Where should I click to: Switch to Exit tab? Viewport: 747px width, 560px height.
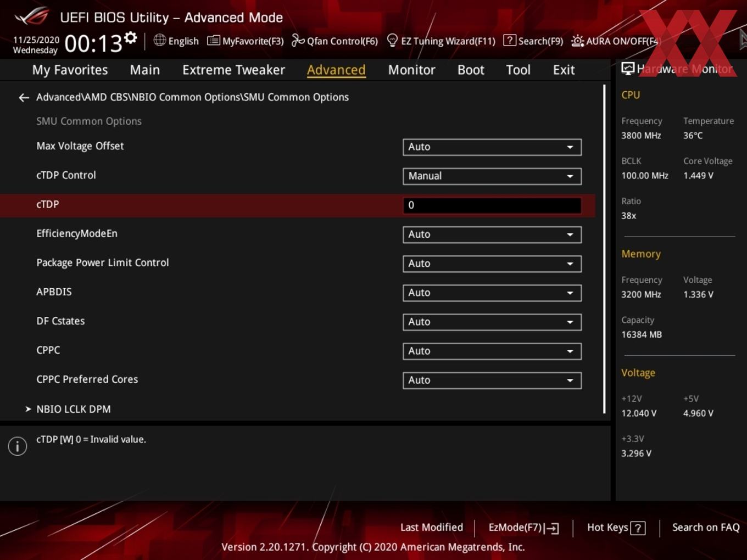(x=564, y=70)
